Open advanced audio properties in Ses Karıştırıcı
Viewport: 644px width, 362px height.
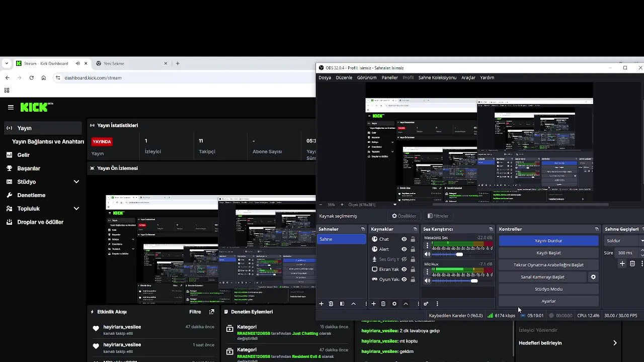point(426,304)
